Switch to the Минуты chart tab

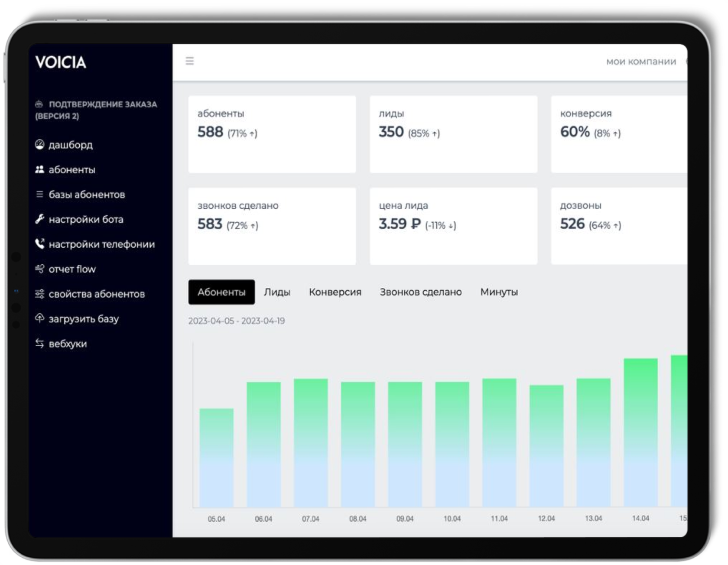499,292
